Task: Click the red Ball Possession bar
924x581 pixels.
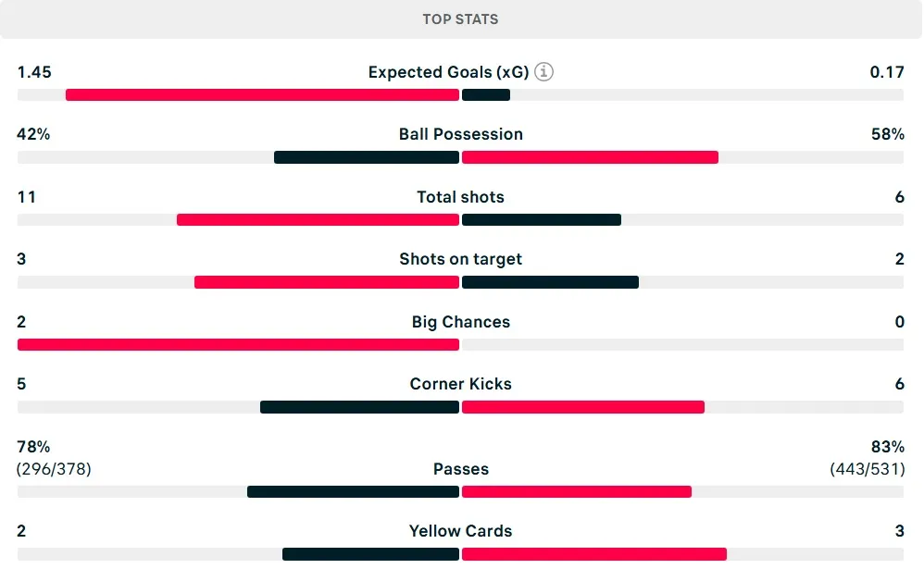Action: click(x=590, y=157)
